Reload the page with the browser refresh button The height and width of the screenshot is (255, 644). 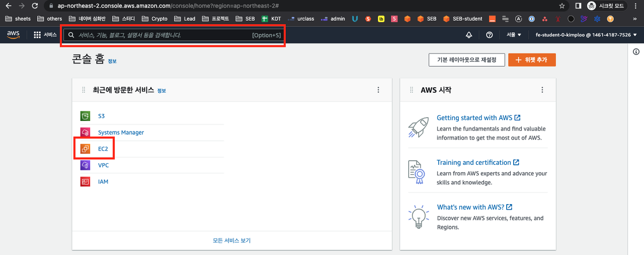pos(34,6)
